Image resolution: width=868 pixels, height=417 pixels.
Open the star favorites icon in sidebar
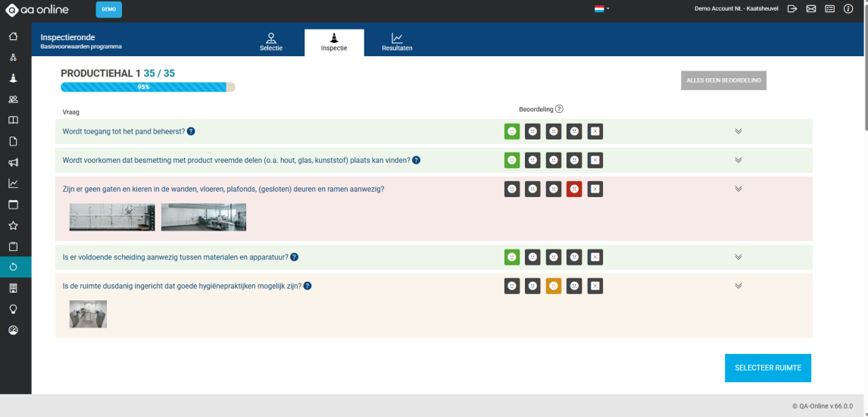pos(14,225)
